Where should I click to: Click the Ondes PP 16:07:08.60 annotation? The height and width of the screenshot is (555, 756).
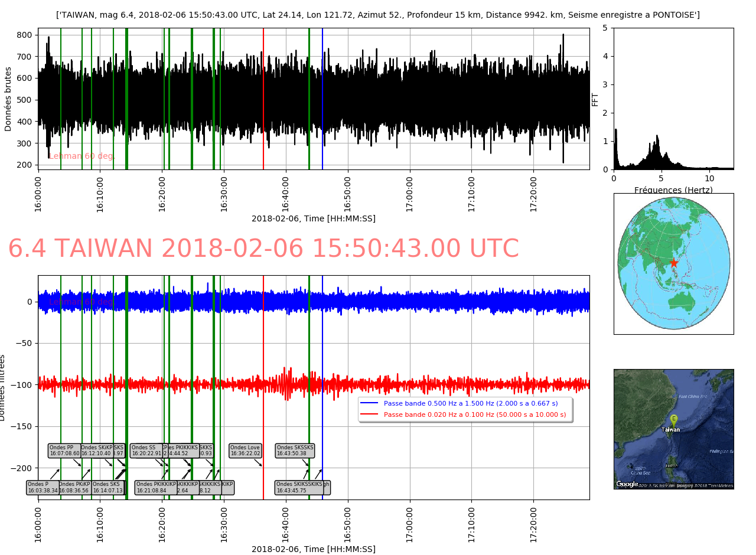[x=64, y=450]
